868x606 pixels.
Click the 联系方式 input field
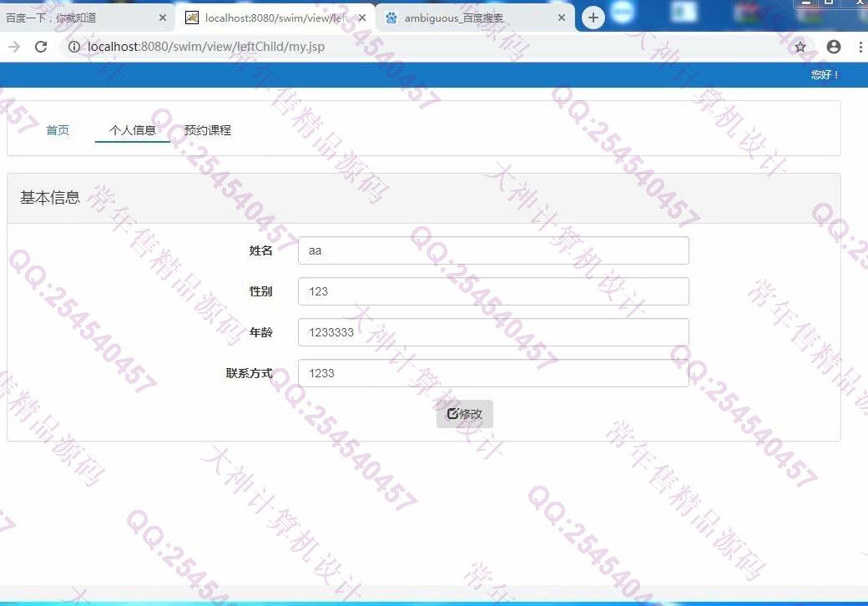tap(493, 373)
